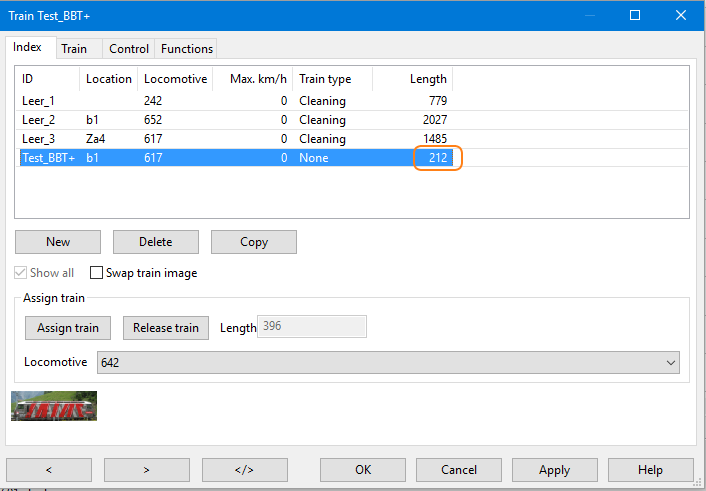706x491 pixels.
Task: Go to next record with > button
Action: 146,469
